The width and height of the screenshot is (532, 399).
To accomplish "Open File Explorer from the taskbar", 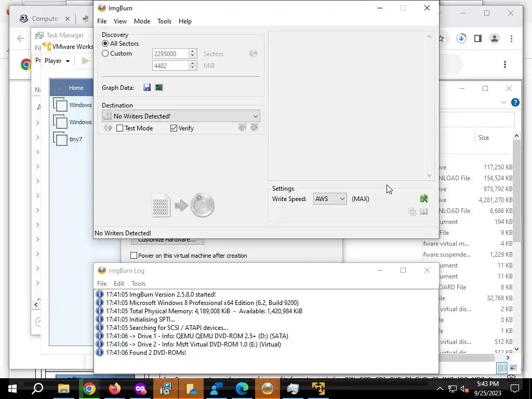I will pyautogui.click(x=63, y=389).
